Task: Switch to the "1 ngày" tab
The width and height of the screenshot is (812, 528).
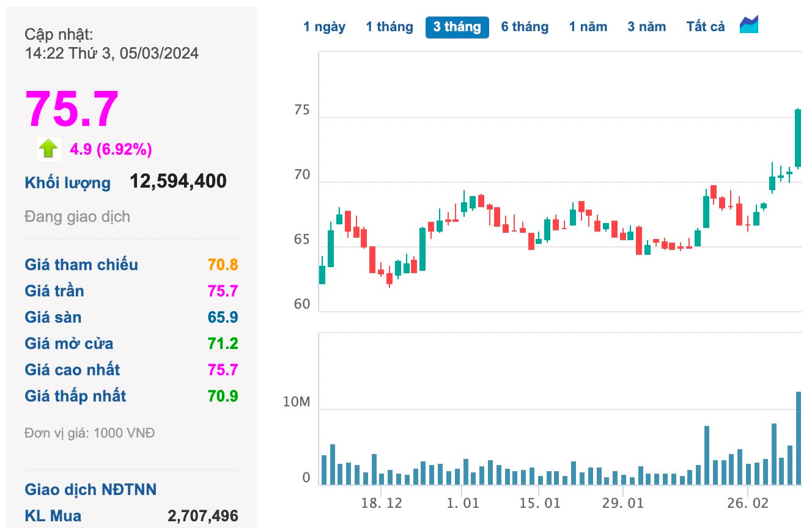Action: coord(325,26)
